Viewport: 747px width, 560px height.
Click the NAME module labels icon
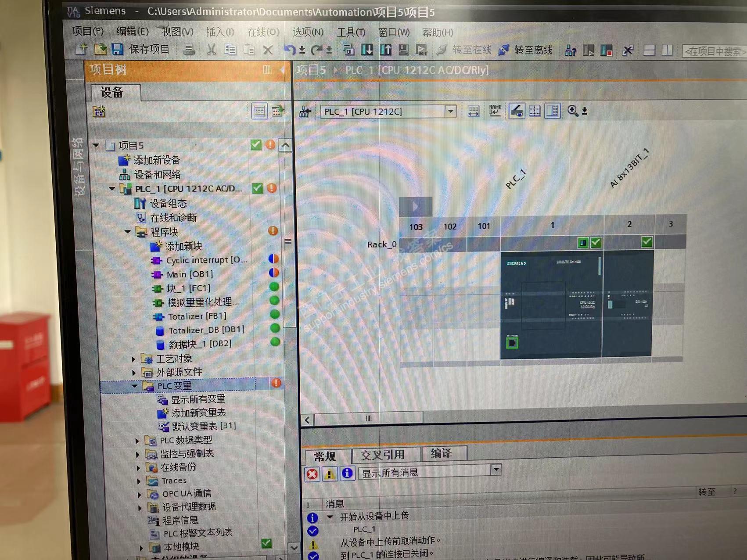click(495, 111)
